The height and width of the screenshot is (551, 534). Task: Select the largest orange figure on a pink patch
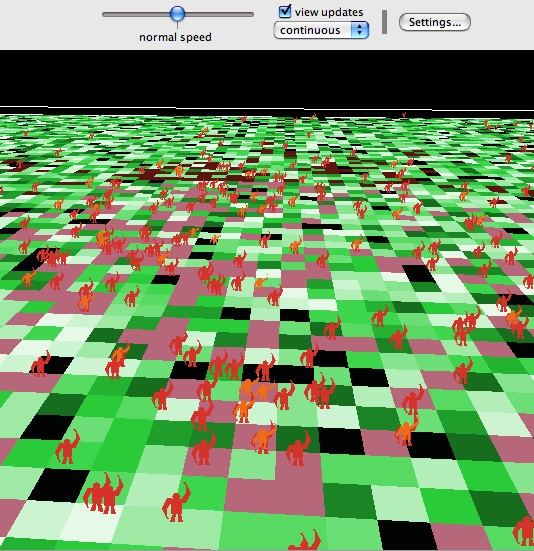pos(264,438)
